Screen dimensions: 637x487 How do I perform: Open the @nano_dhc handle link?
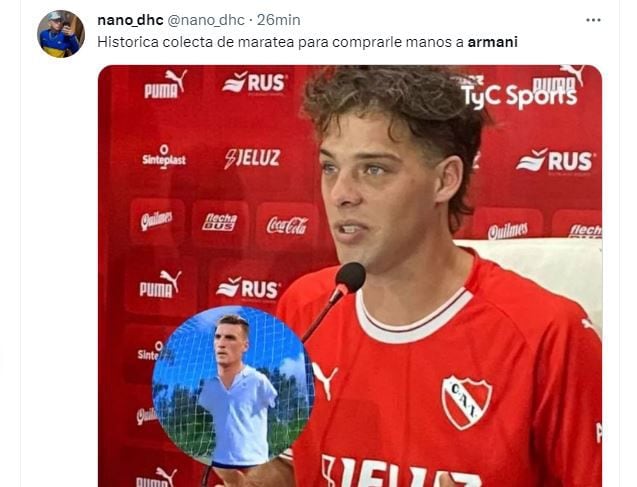(x=206, y=20)
